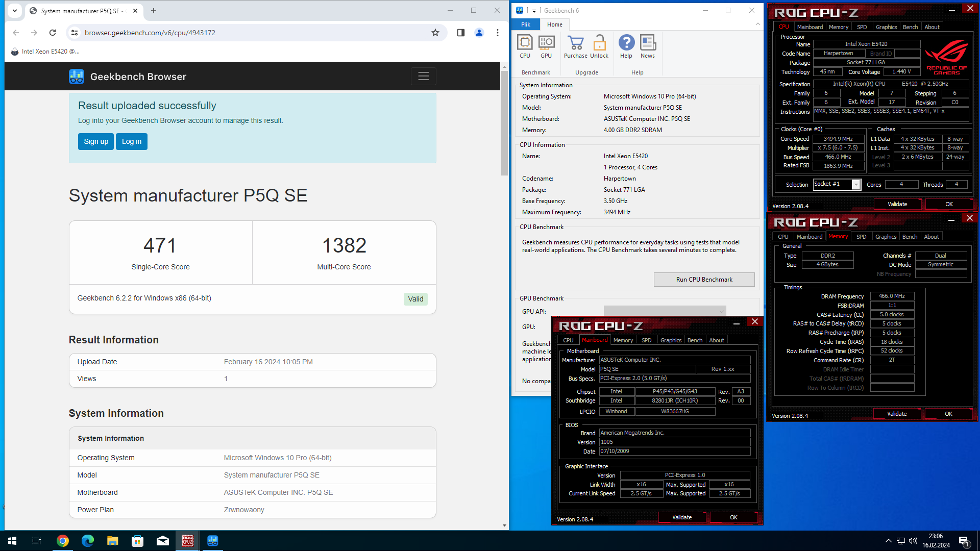Image resolution: width=980 pixels, height=552 pixels.
Task: Open Intel Xeon E5420 bookmark
Action: (x=45, y=52)
